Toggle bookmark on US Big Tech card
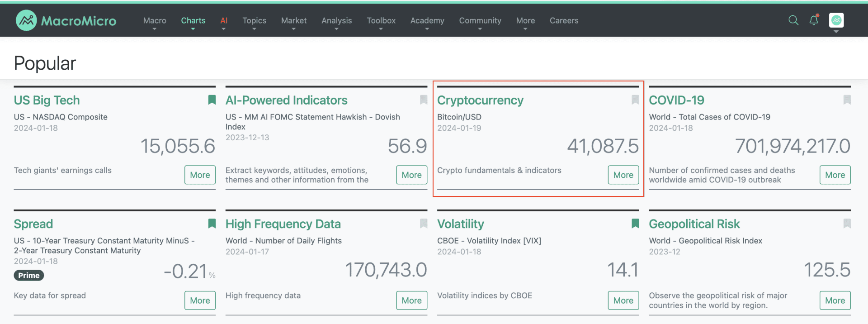 (x=212, y=100)
